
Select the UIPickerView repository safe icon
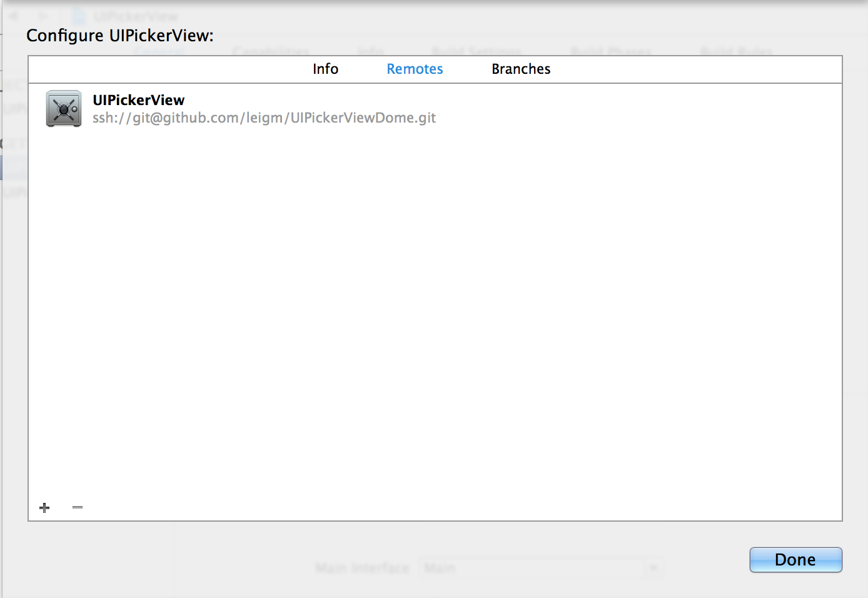tap(64, 109)
